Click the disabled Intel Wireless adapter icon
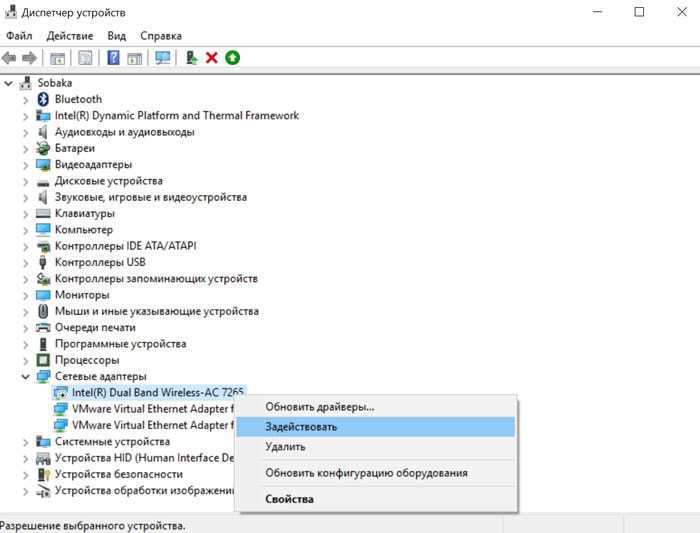This screenshot has width=700, height=533. tap(60, 392)
